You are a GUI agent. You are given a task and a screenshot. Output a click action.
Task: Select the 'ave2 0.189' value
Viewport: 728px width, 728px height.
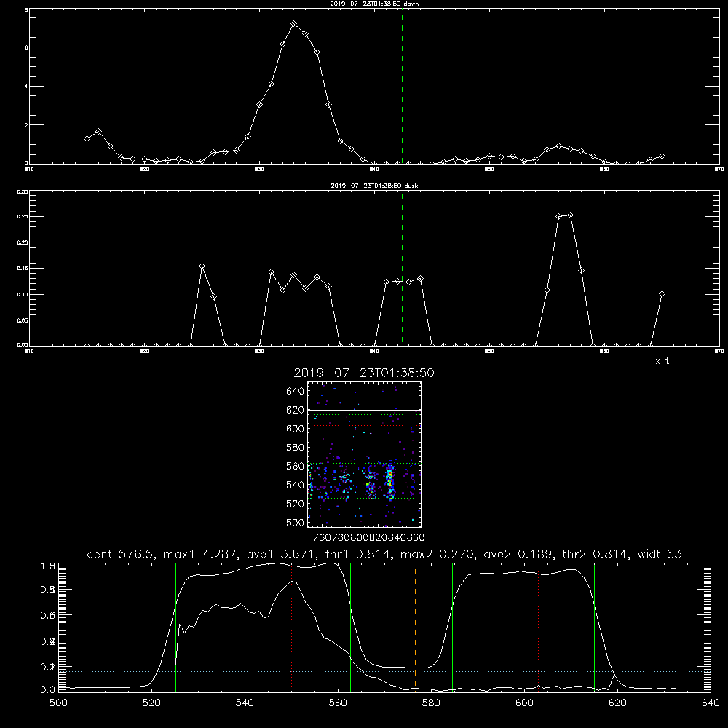(520, 554)
